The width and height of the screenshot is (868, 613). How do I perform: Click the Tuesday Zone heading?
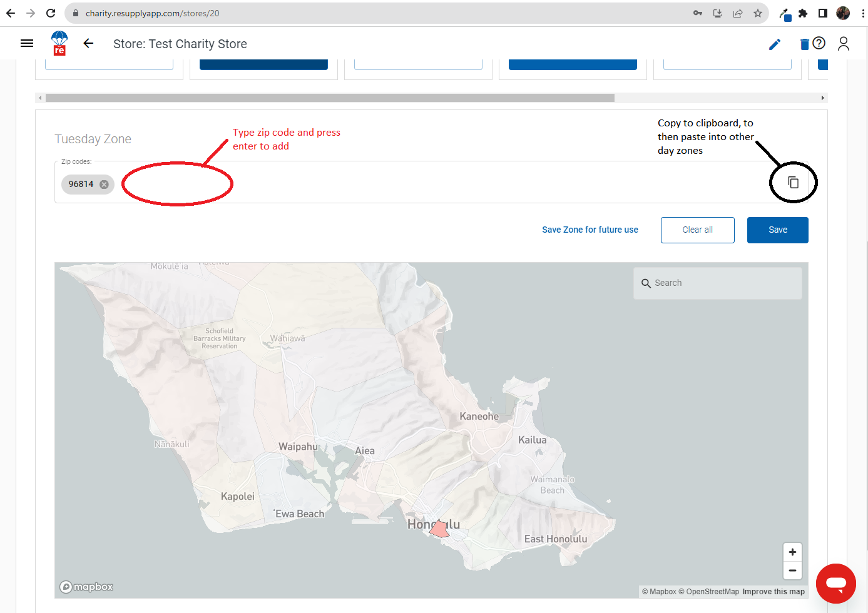(93, 139)
